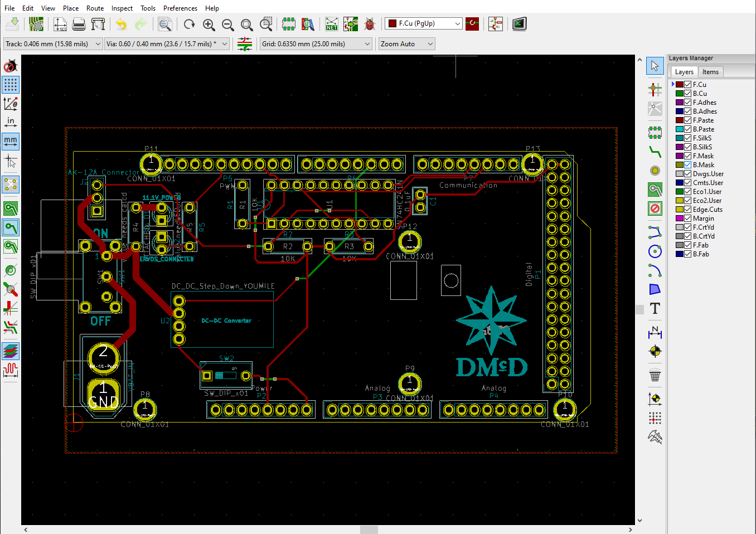Select the route tracks tool
756x534 pixels.
click(x=655, y=152)
